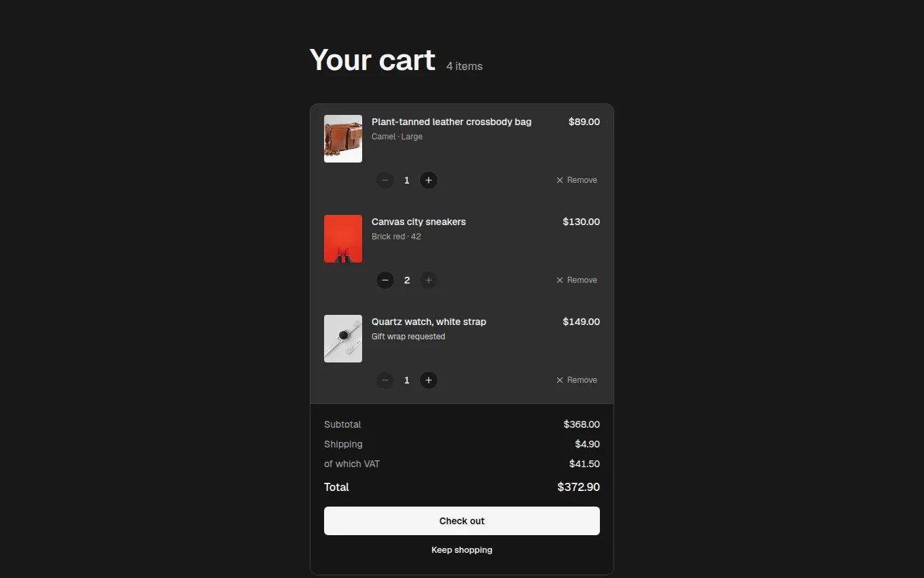
Task: Follow the Keep shopping link
Action: pyautogui.click(x=462, y=550)
